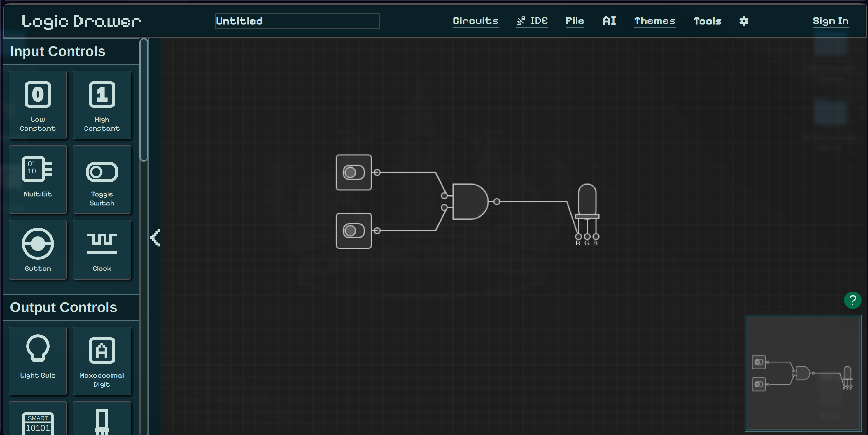The image size is (868, 435).
Task: Select the Low Constant input component
Action: point(38,105)
